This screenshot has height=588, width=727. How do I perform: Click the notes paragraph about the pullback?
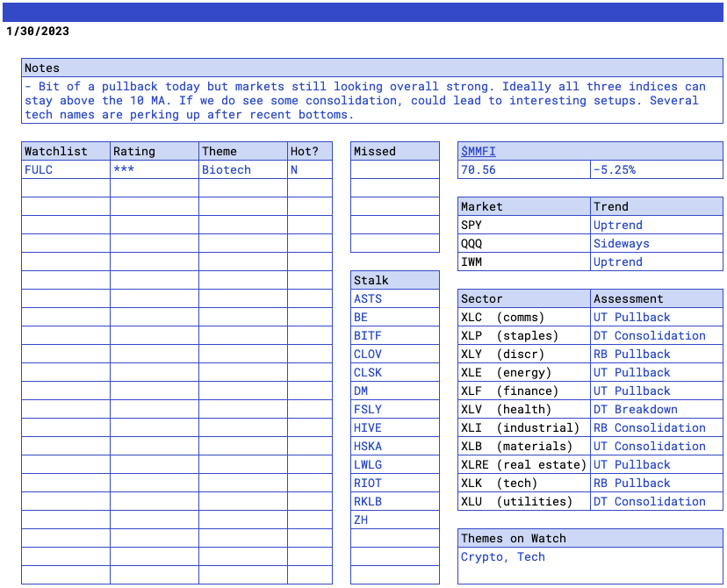[x=372, y=100]
